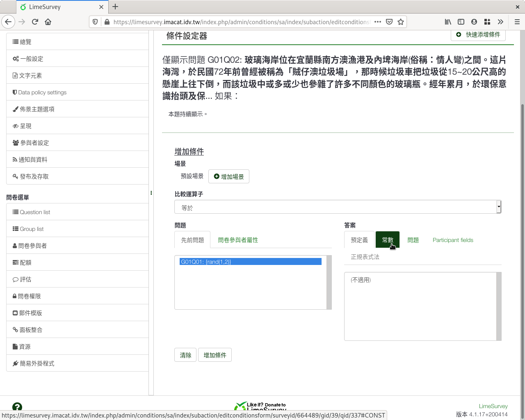Open 文字元素 sidebar item
This screenshot has height=420, width=525.
[78, 75]
